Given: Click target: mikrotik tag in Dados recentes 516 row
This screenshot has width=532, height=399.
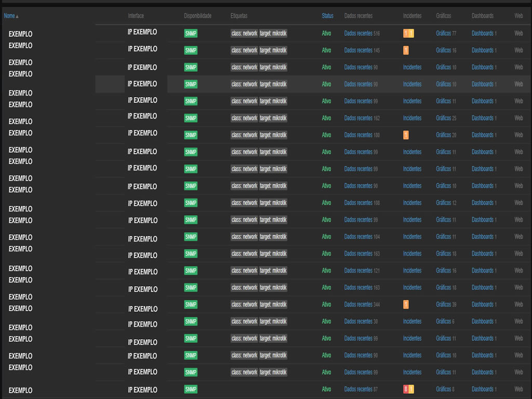Looking at the screenshot, I should pos(273,34).
